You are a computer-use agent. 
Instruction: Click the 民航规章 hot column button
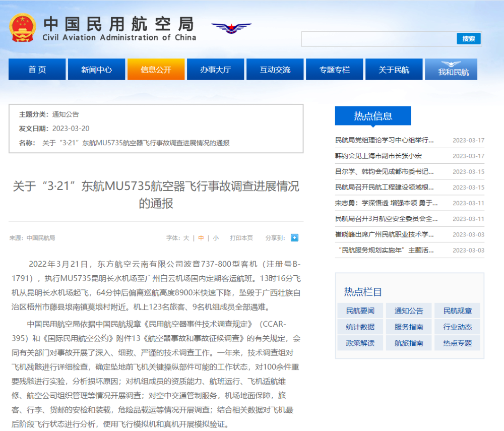(x=457, y=311)
